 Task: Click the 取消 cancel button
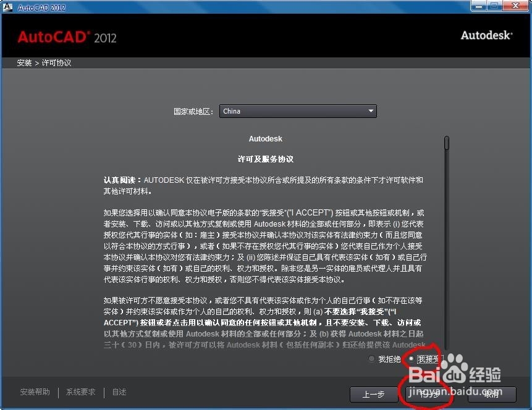coord(492,395)
